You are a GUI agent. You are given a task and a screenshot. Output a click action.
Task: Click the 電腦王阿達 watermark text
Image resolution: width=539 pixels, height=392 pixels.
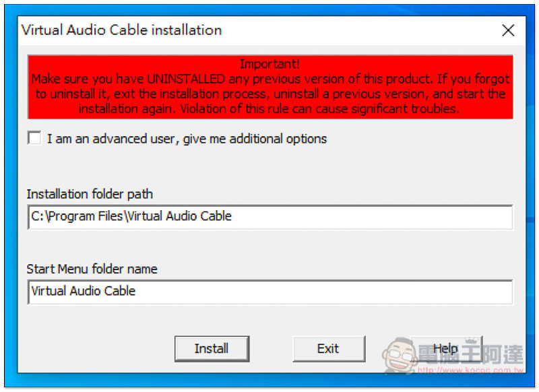[471, 354]
